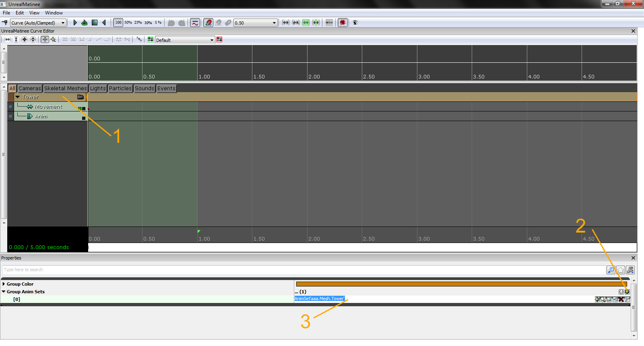
Task: Click the red X delete icon for AnimSet item
Action: (621, 299)
